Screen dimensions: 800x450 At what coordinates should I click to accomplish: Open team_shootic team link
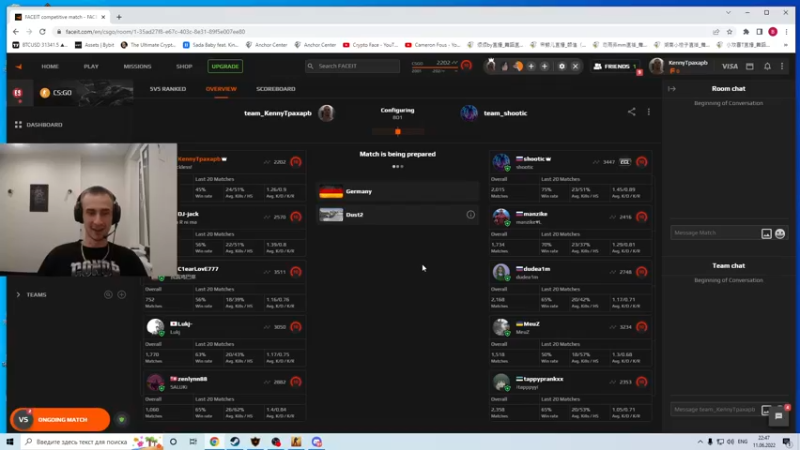[x=505, y=113]
